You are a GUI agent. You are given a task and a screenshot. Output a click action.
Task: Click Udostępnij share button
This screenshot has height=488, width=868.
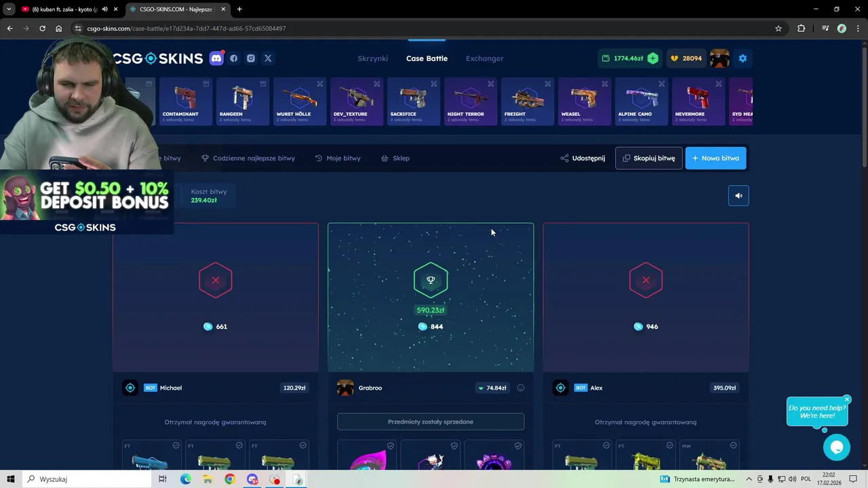click(583, 158)
